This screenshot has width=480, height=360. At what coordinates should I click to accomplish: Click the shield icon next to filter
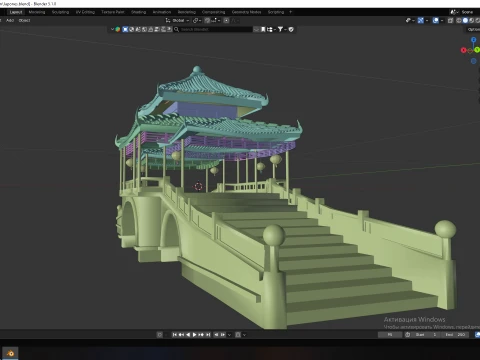291,29
